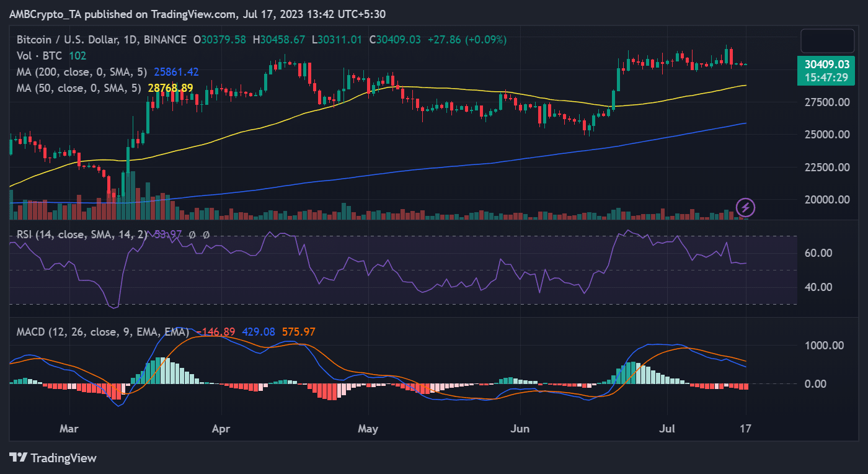868x474 pixels.
Task: Click the purple lightning bolt icon
Action: [745, 207]
